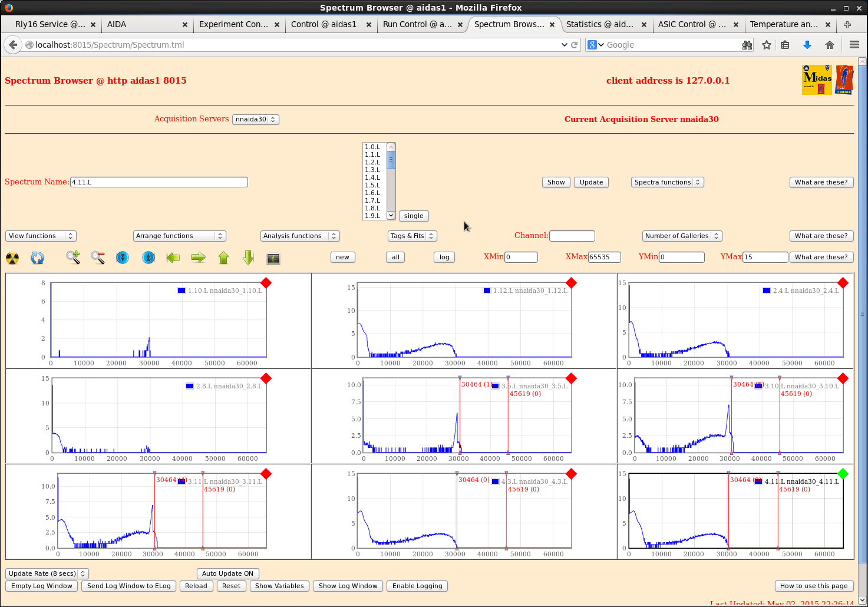Click the zoom in magnifier icon
The width and height of the screenshot is (868, 607).
point(73,258)
